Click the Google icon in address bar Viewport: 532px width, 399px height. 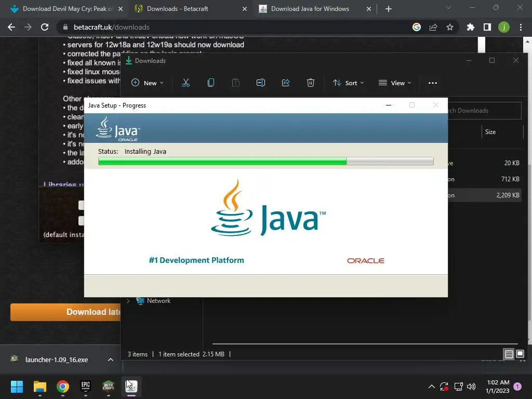(417, 27)
